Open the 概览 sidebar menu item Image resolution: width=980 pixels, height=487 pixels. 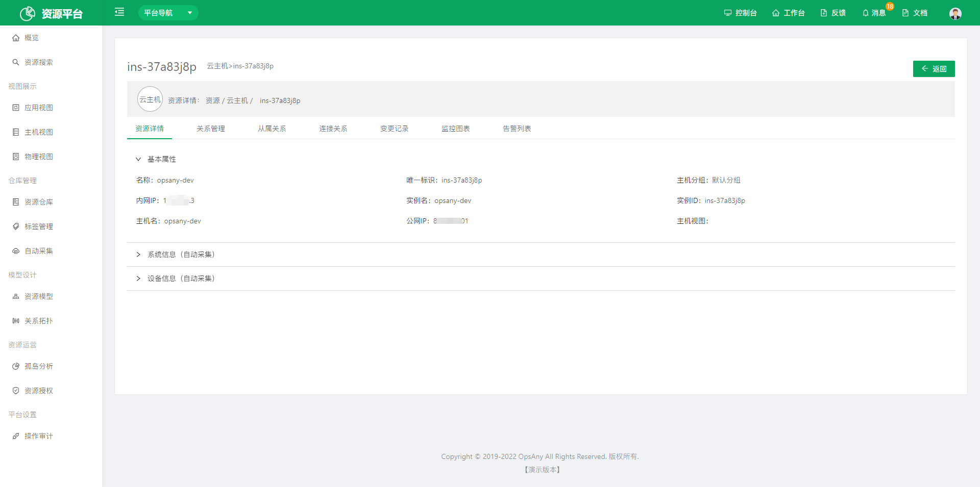point(51,38)
